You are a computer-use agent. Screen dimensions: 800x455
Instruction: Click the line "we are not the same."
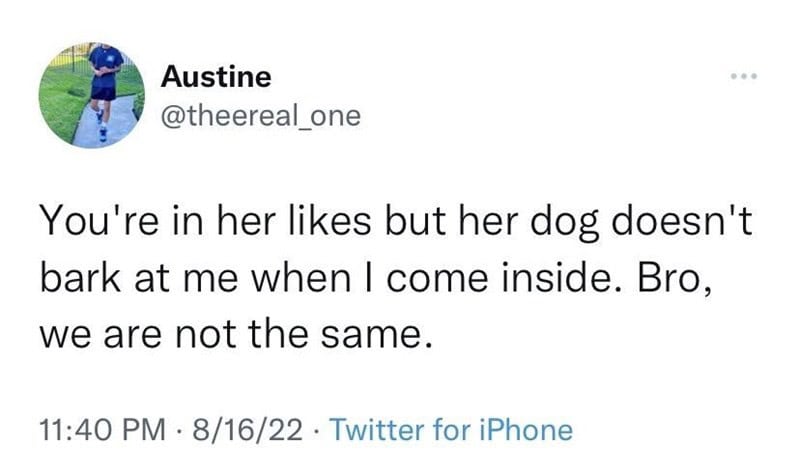(236, 335)
